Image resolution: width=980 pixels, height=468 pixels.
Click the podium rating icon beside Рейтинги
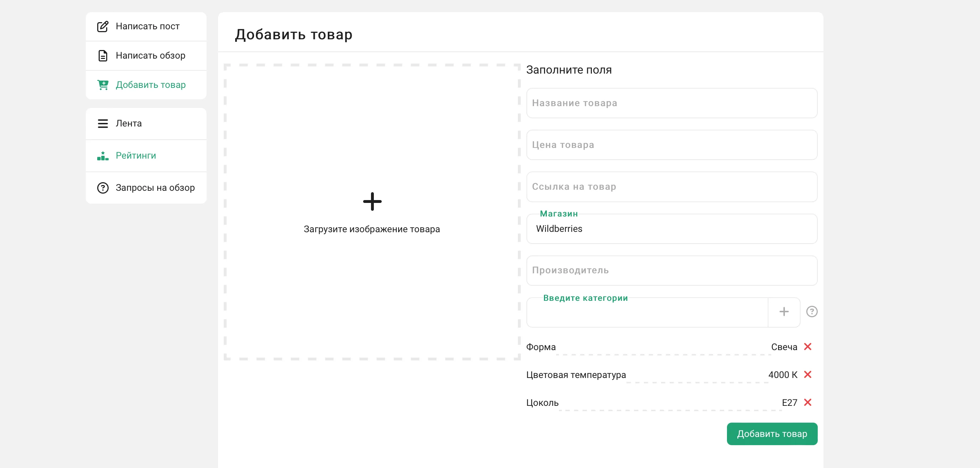(103, 156)
